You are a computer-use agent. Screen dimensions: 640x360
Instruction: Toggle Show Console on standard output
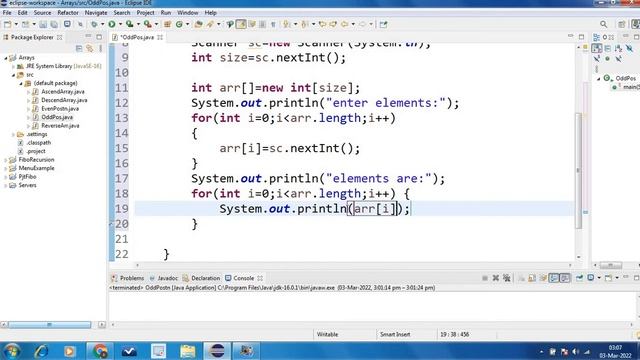tap(554, 278)
